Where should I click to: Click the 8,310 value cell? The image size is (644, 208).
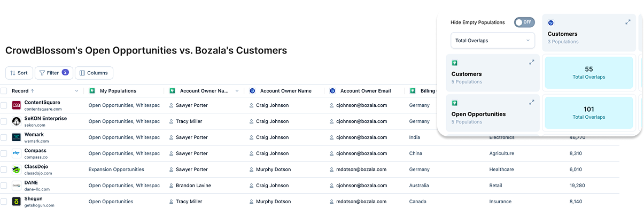[576, 153]
